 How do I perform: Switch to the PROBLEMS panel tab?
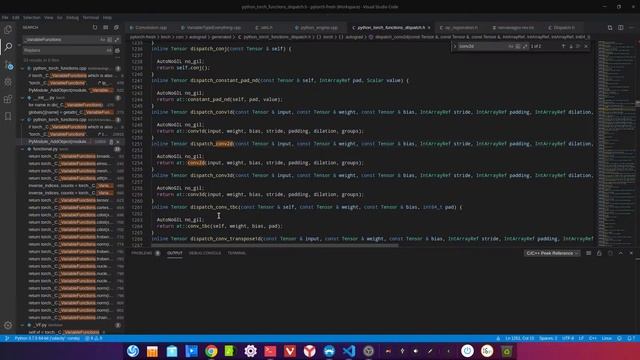[142, 253]
